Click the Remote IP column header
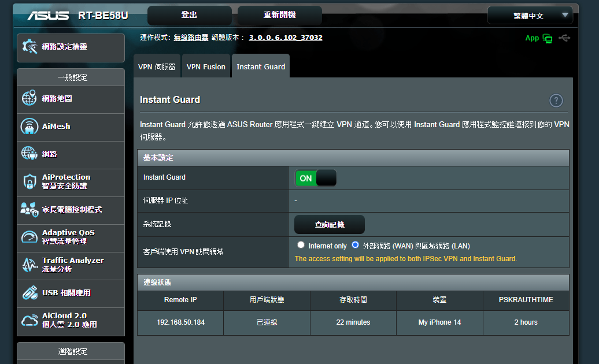The width and height of the screenshot is (599, 364). (180, 300)
